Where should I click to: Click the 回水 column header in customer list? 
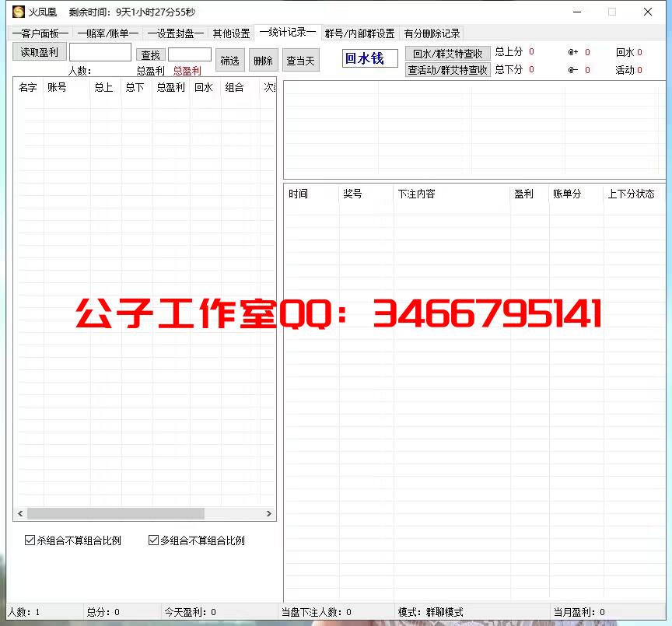pyautogui.click(x=205, y=87)
